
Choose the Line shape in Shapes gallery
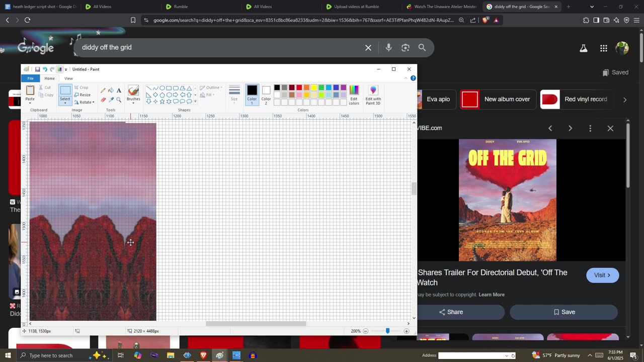click(x=149, y=88)
